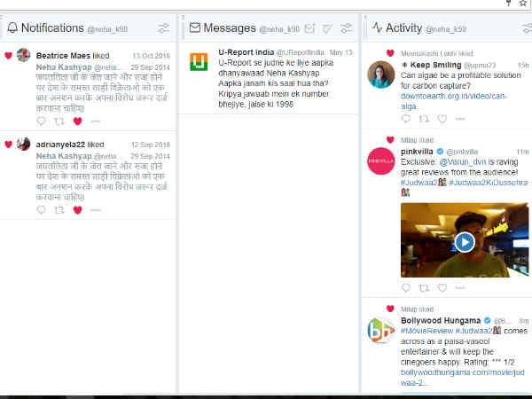
Task: Retweet the Keep Smiling algae tweet
Action: [424, 119]
